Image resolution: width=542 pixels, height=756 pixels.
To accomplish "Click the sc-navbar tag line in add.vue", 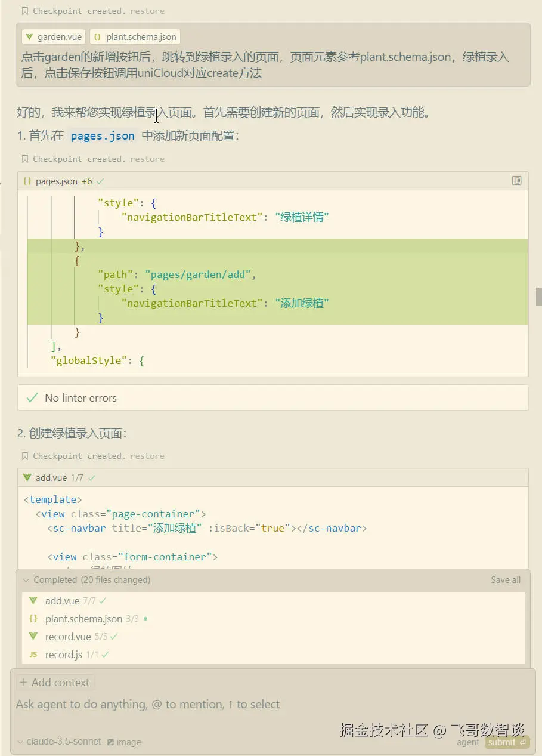I will coord(207,528).
